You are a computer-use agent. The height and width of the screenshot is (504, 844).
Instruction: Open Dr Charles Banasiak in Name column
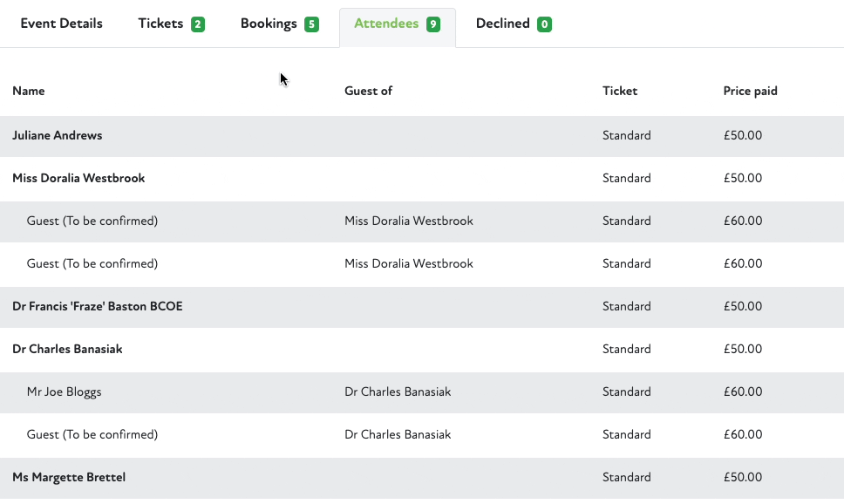pos(67,349)
